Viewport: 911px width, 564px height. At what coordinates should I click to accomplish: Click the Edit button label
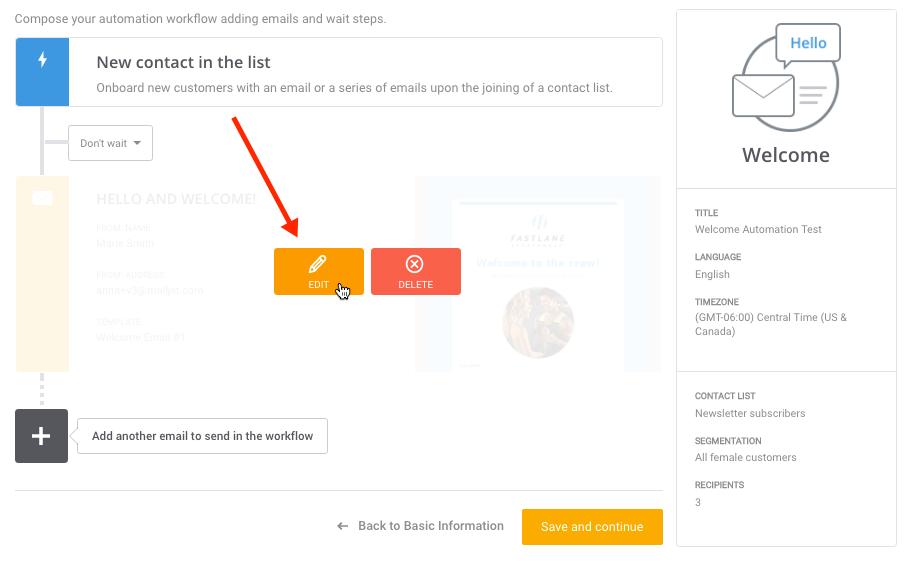click(x=318, y=285)
